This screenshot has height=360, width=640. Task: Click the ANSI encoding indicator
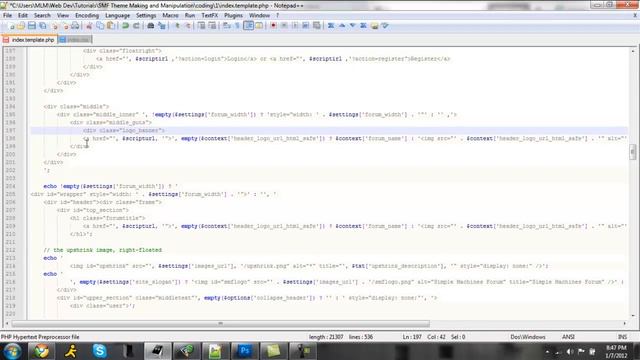click(x=568, y=337)
